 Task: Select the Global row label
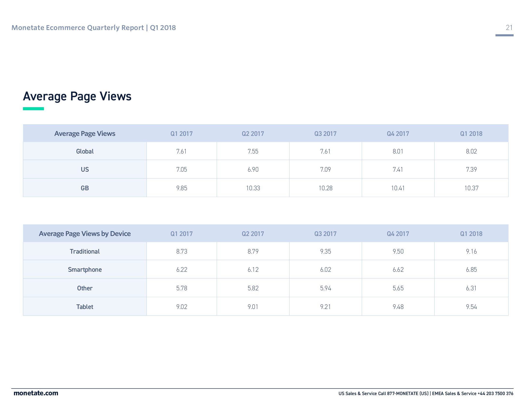point(85,151)
